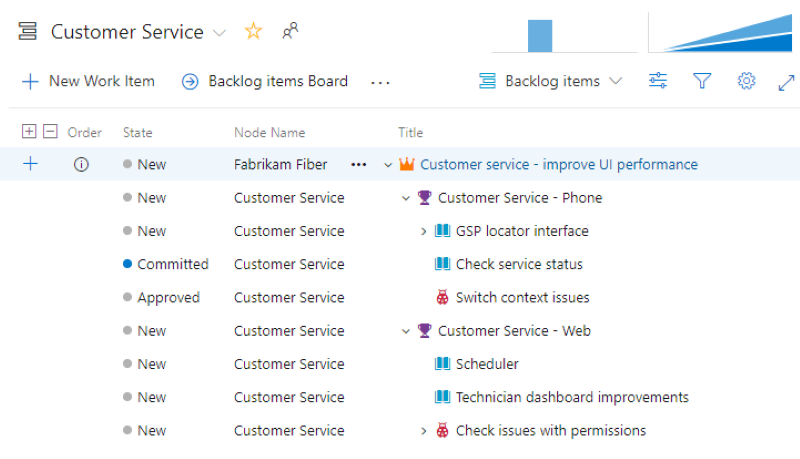Collapse Customer Service - Web feature
This screenshot has height=459, width=800.
(406, 331)
